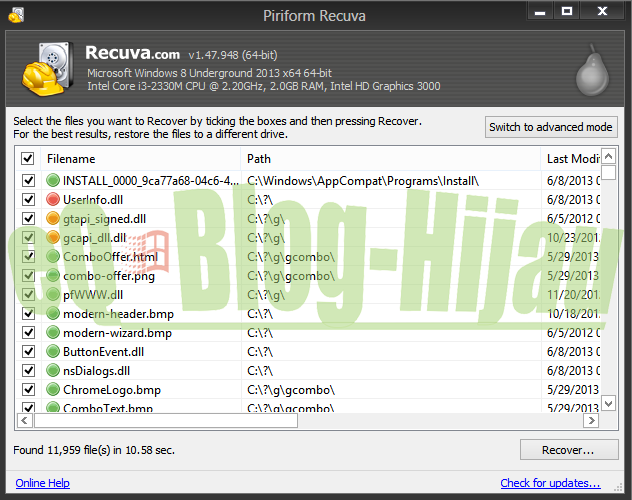Click orange status dot for gcapi_dll.dll
The image size is (632, 500).
[x=53, y=237]
